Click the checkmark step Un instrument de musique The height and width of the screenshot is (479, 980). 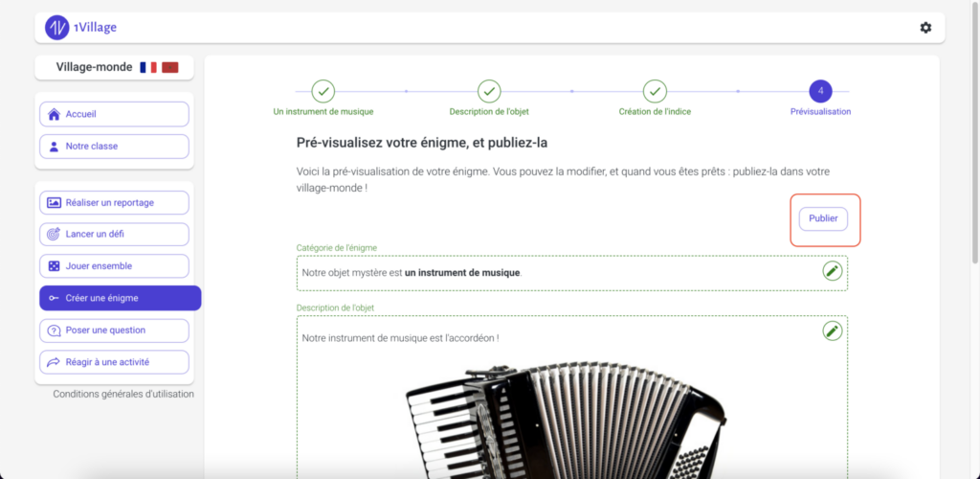pyautogui.click(x=323, y=91)
